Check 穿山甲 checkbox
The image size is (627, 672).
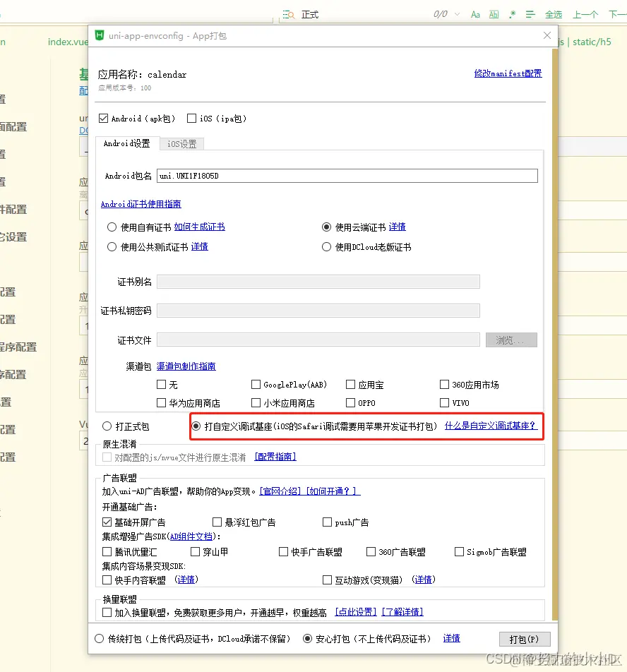click(x=196, y=551)
